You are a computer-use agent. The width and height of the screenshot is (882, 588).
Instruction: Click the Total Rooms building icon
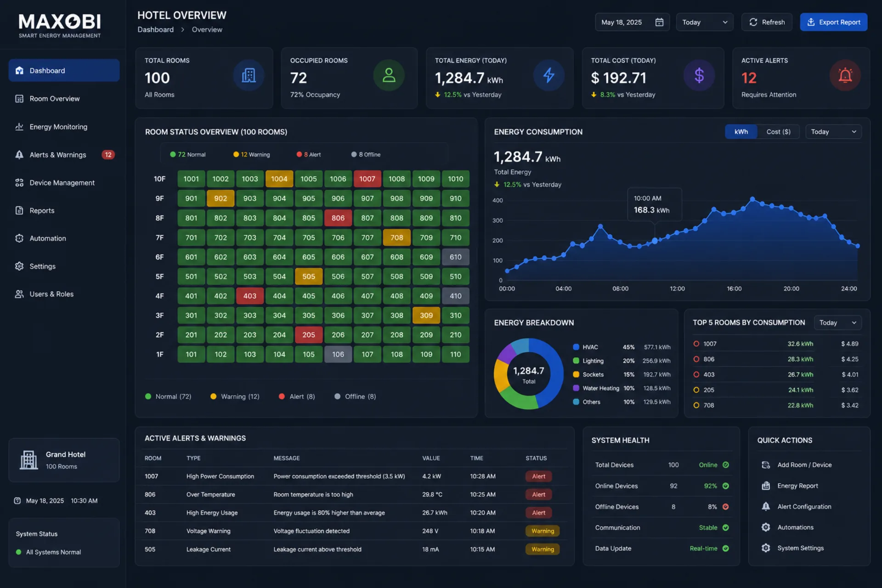[x=249, y=75]
